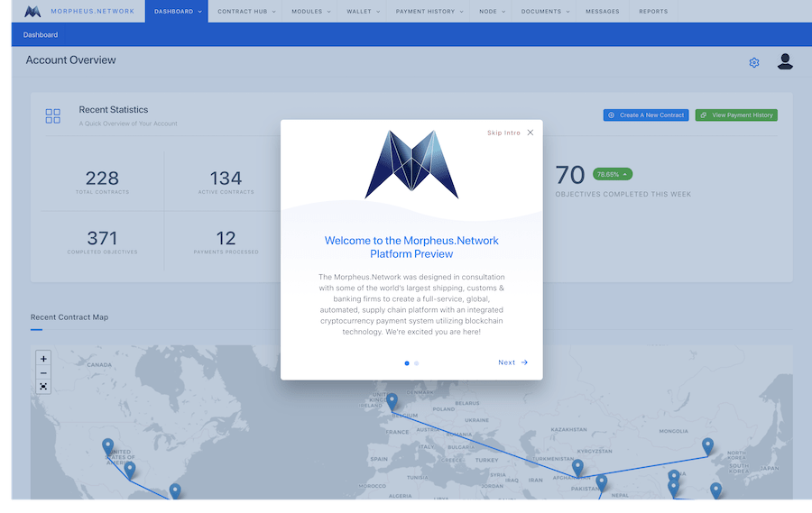Select the first intro pagination dot
This screenshot has height=513, width=812.
point(407,363)
